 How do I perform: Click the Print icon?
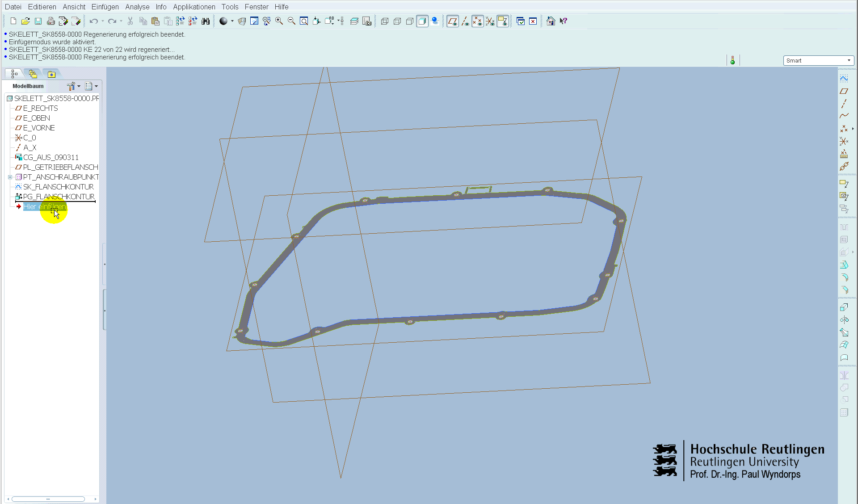pos(50,21)
